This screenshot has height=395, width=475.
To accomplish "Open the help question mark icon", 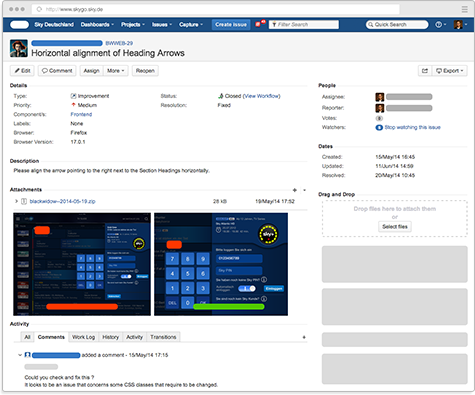I will pos(438,24).
